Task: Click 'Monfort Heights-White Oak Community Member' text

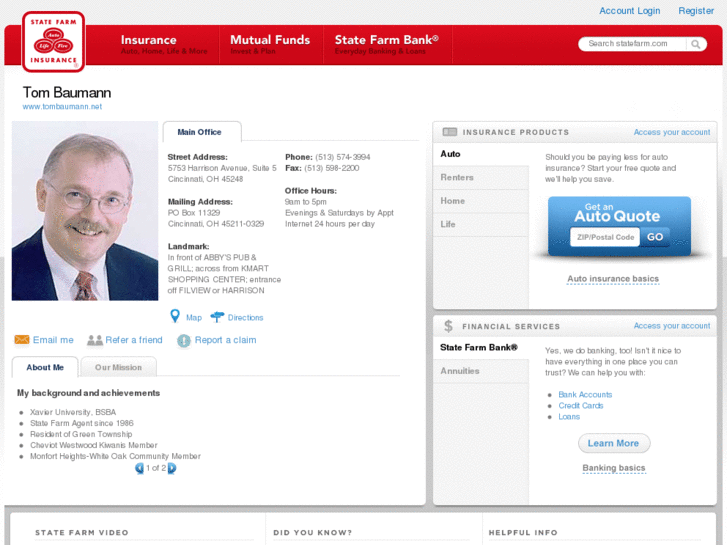Action: pos(115,456)
